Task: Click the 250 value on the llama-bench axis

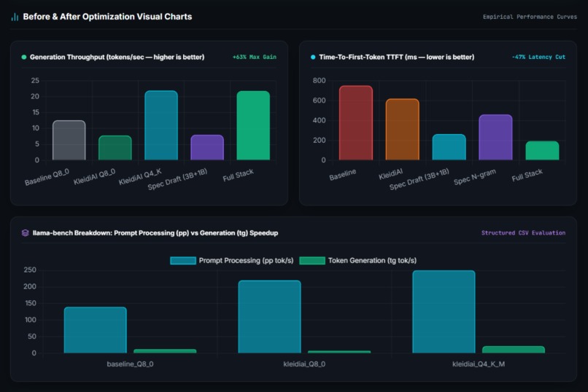Action: 30,270
